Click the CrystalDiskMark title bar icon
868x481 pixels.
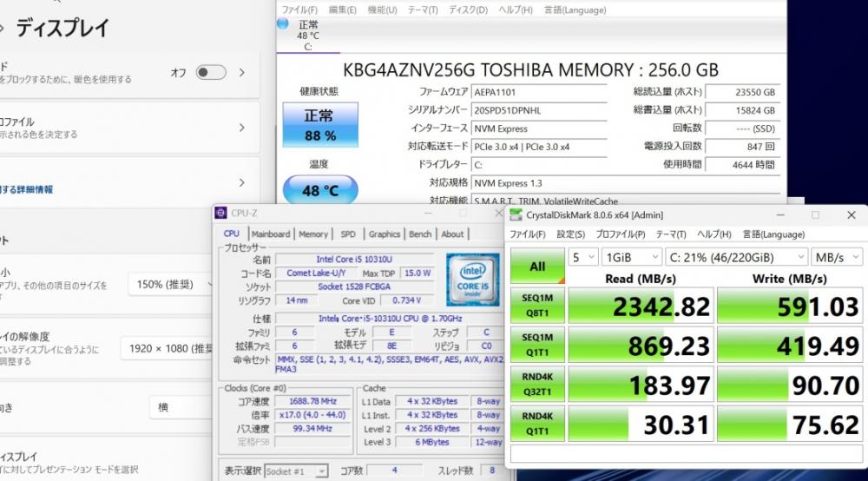(516, 214)
